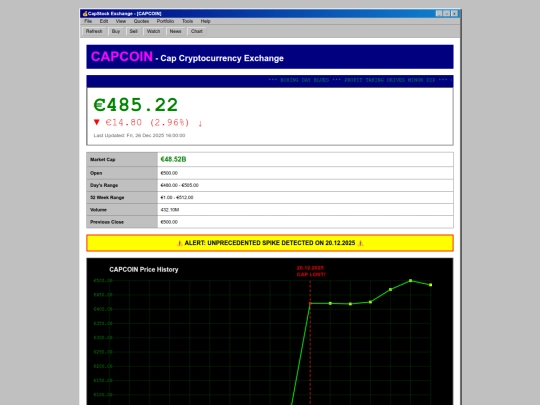Click the Last Updated timestamp
Screen dimensions: 540x405
(139, 135)
